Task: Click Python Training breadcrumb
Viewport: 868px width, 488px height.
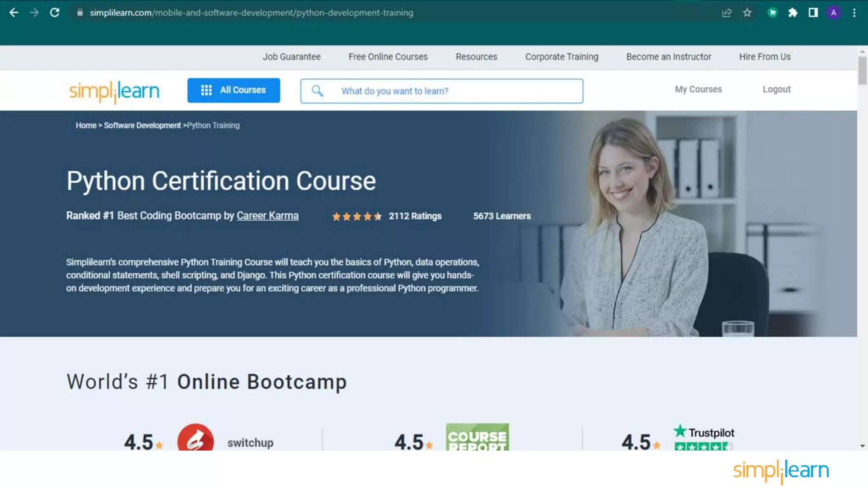Action: click(x=213, y=125)
